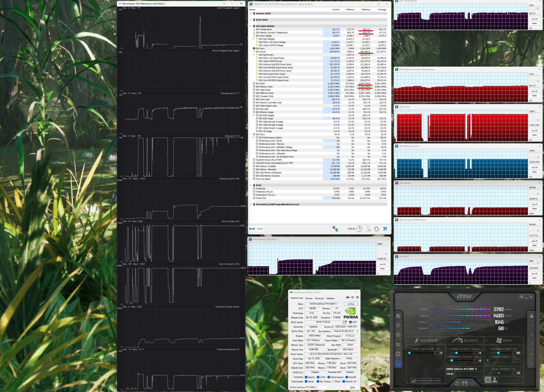544x392 pixels.
Task: Enable the PhysX checkbox
Action: point(333,382)
